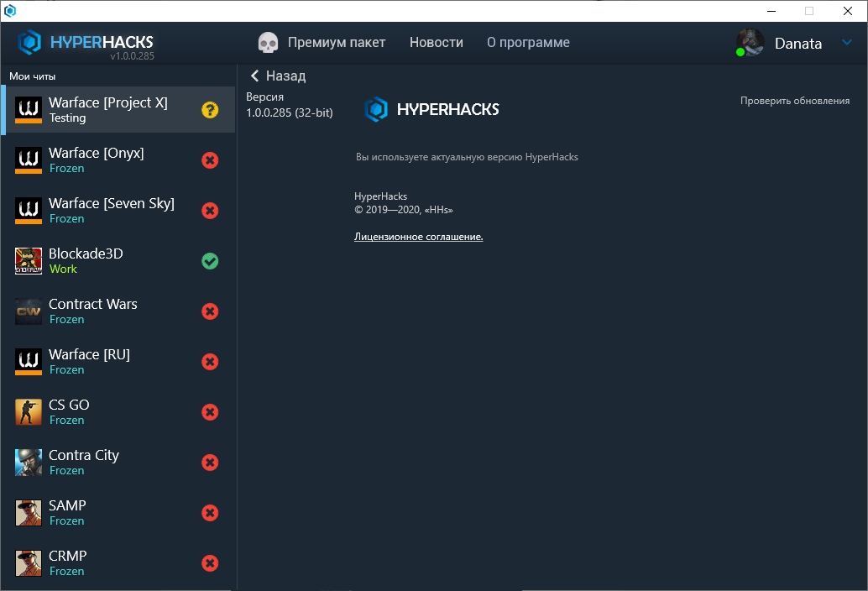Image resolution: width=868 pixels, height=591 pixels.
Task: Click the SAMP game icon
Action: [x=29, y=513]
